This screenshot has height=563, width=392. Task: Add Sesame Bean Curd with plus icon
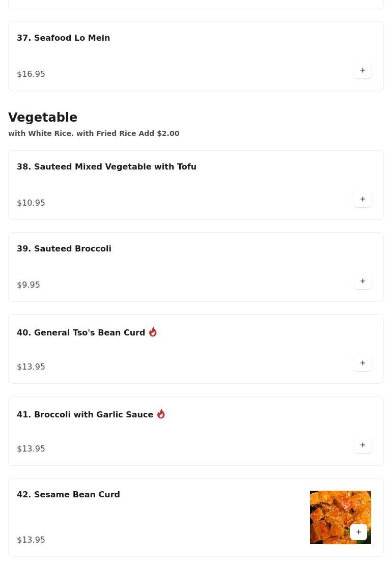click(358, 532)
